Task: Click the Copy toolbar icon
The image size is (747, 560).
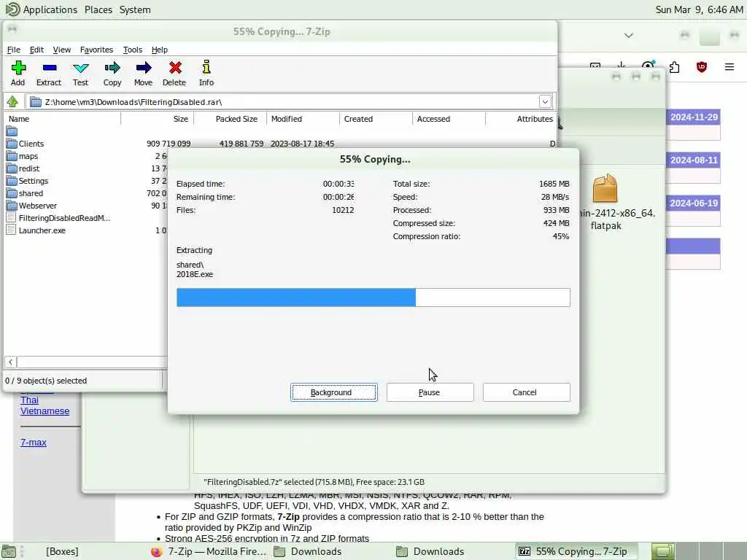Action: (112, 68)
